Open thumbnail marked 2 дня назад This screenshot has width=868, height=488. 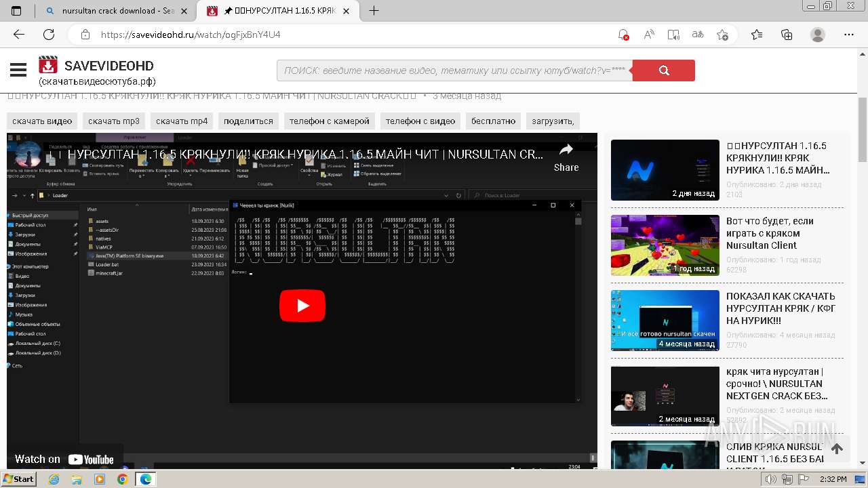pos(665,170)
